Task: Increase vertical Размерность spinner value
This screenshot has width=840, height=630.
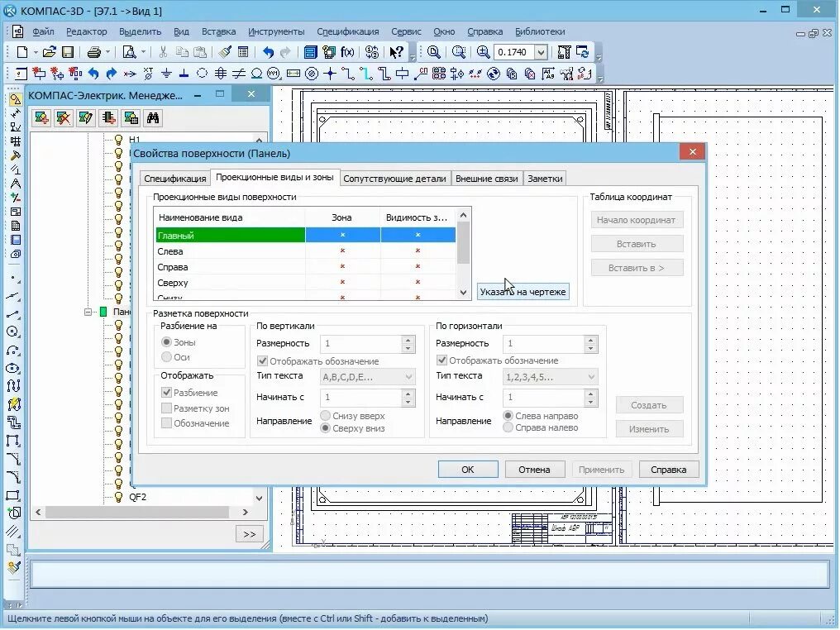Action: tap(408, 340)
